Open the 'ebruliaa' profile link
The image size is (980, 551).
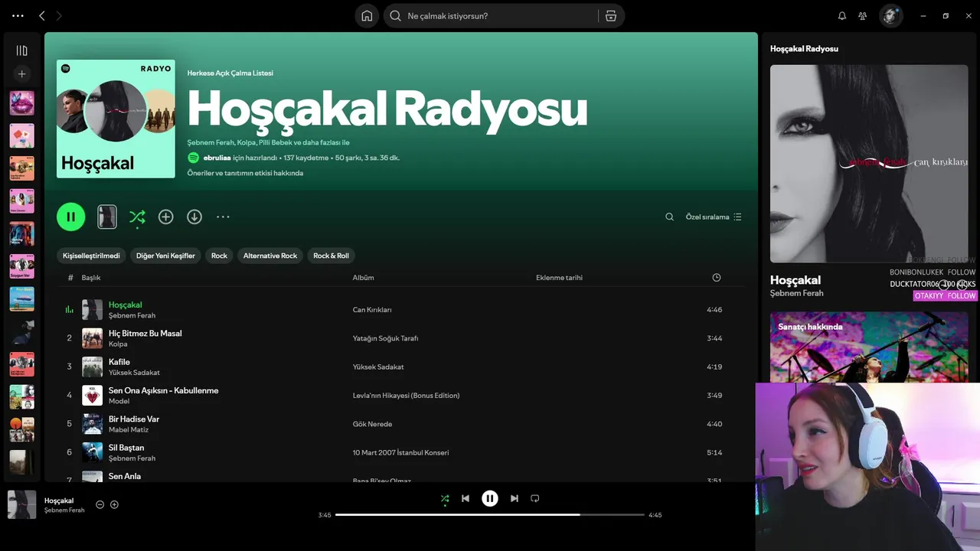tap(217, 158)
